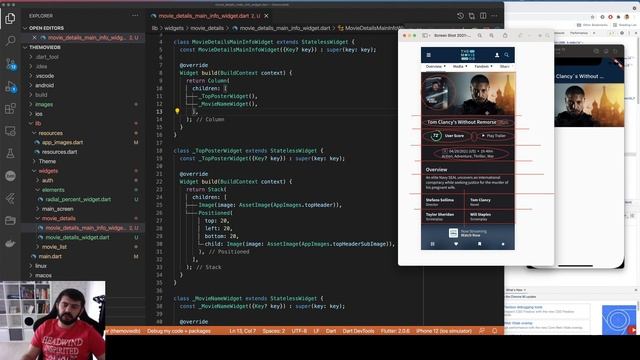Image resolution: width=640 pixels, height=360 pixels.
Task: Change line ending via LF status item
Action: [316, 331]
